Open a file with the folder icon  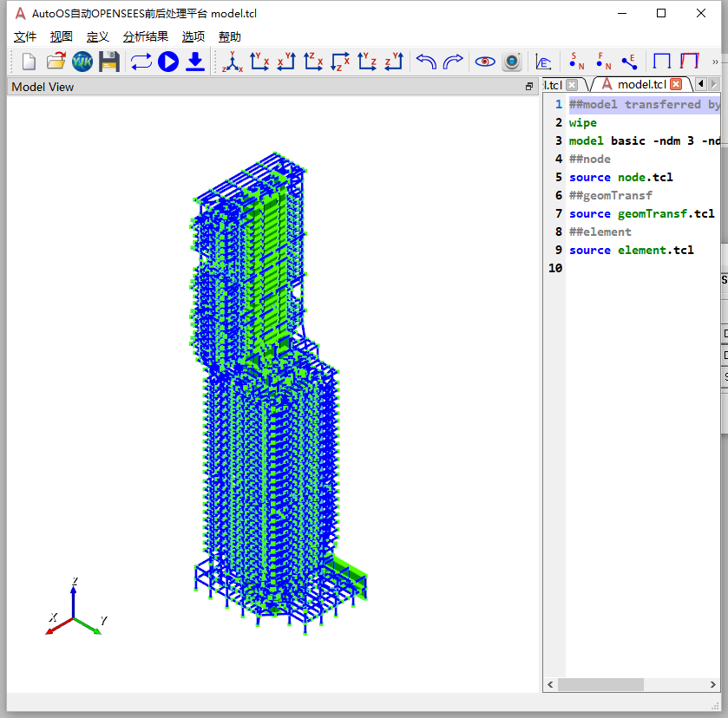56,62
